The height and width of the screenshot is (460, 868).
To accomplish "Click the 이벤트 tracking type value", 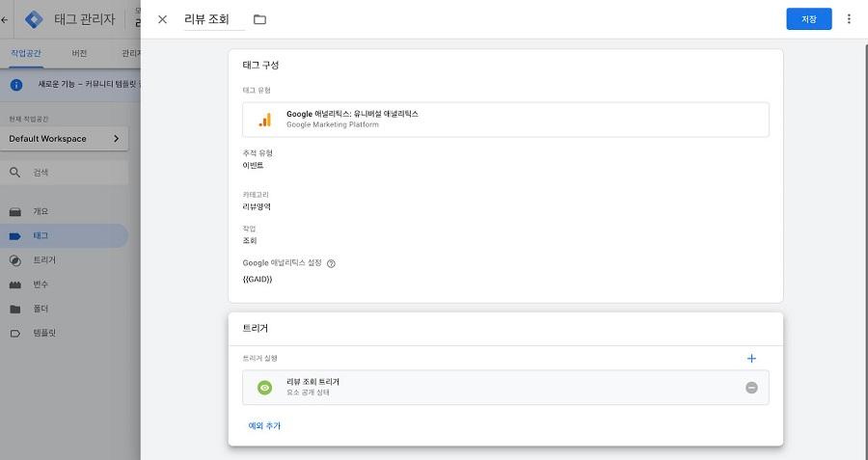I will click(253, 165).
